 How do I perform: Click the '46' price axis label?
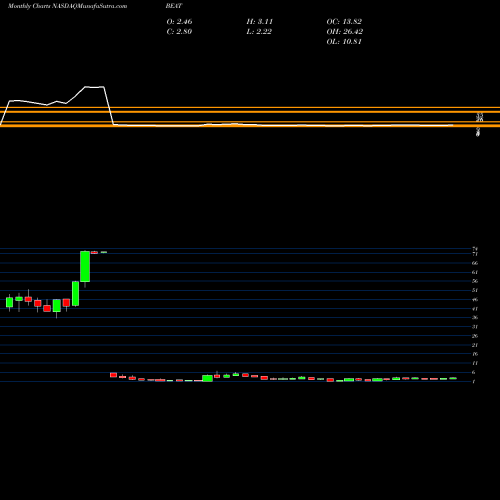click(475, 299)
